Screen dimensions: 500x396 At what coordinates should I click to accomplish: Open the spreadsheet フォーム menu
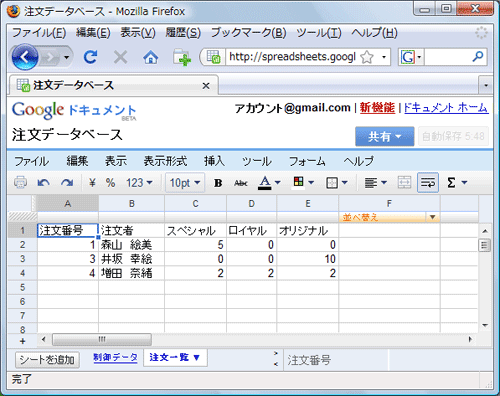[307, 161]
